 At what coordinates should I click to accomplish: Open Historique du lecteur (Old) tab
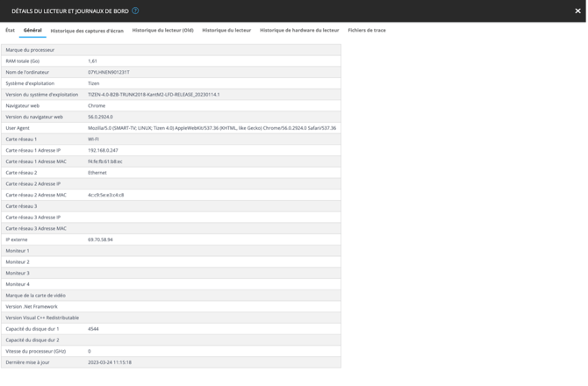tap(162, 30)
